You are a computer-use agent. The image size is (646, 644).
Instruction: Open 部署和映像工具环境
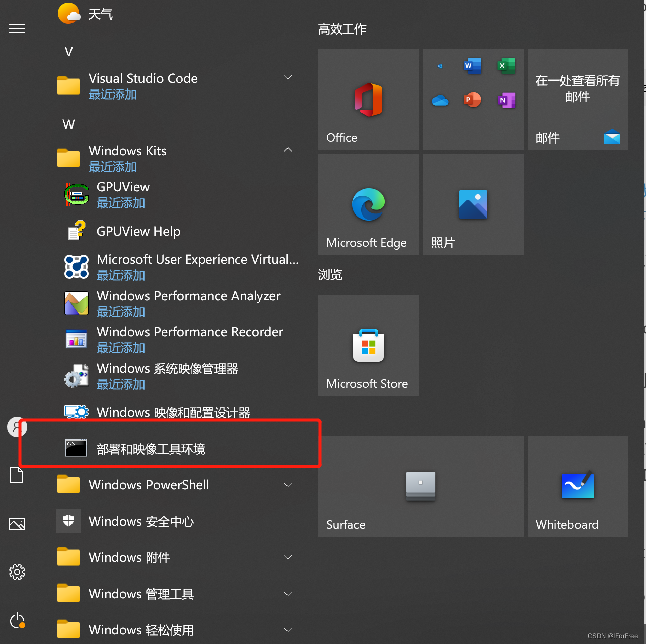point(151,449)
